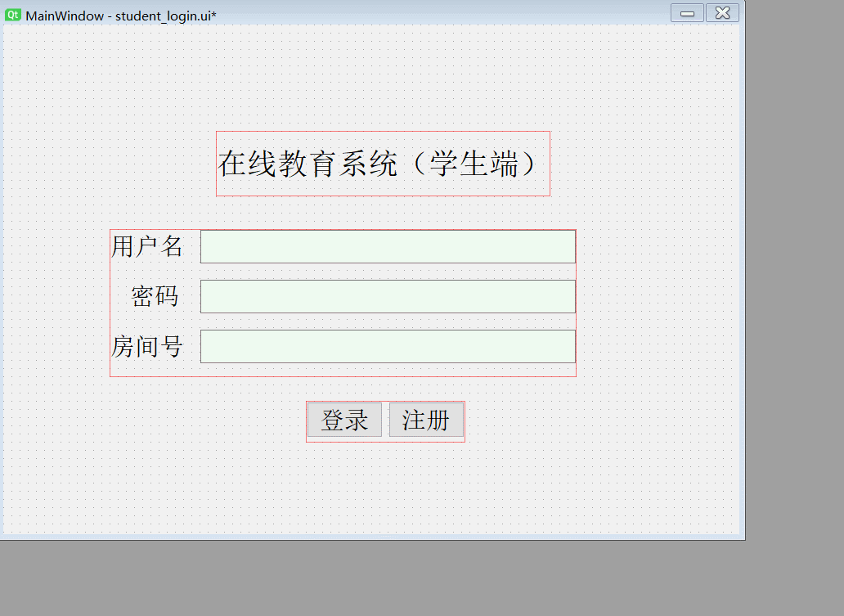Select the 用户名 username input field
Viewport: 844px width, 616px height.
click(x=388, y=246)
